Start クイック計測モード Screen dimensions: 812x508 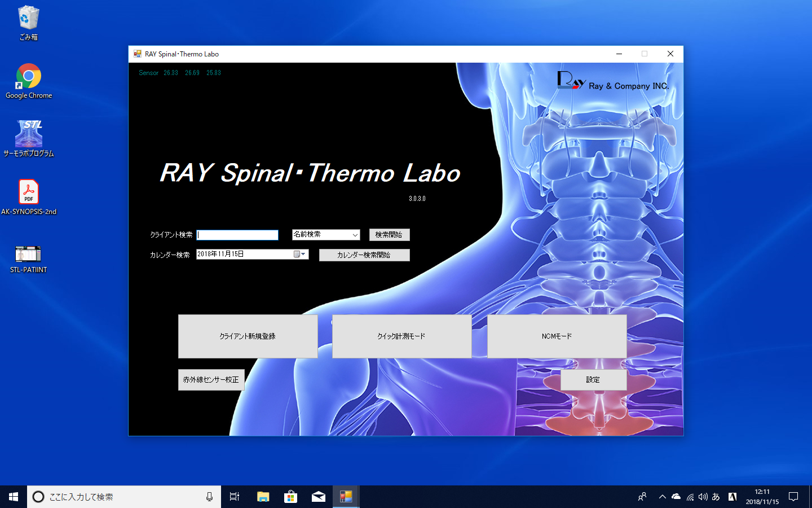401,336
